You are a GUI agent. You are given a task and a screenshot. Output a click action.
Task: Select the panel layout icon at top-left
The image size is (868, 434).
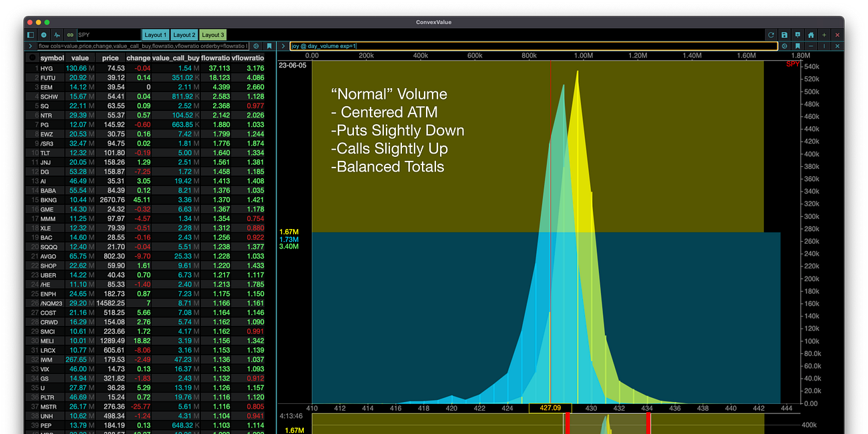29,35
